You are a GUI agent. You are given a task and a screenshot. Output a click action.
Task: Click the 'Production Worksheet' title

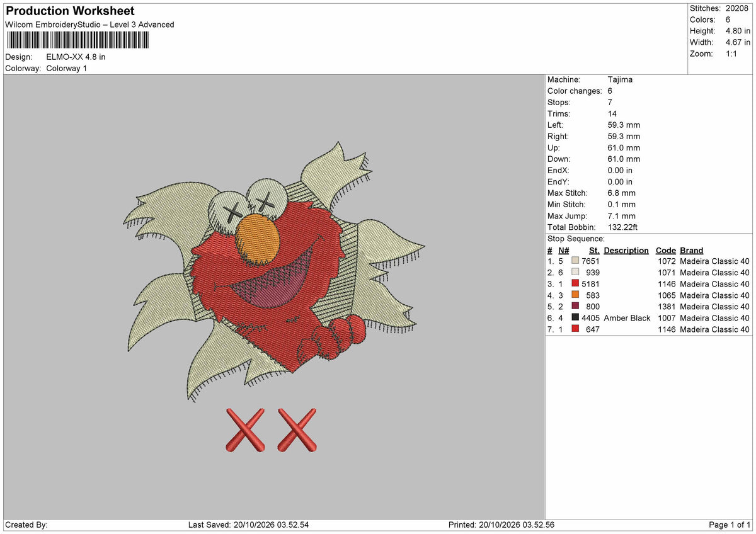point(70,11)
